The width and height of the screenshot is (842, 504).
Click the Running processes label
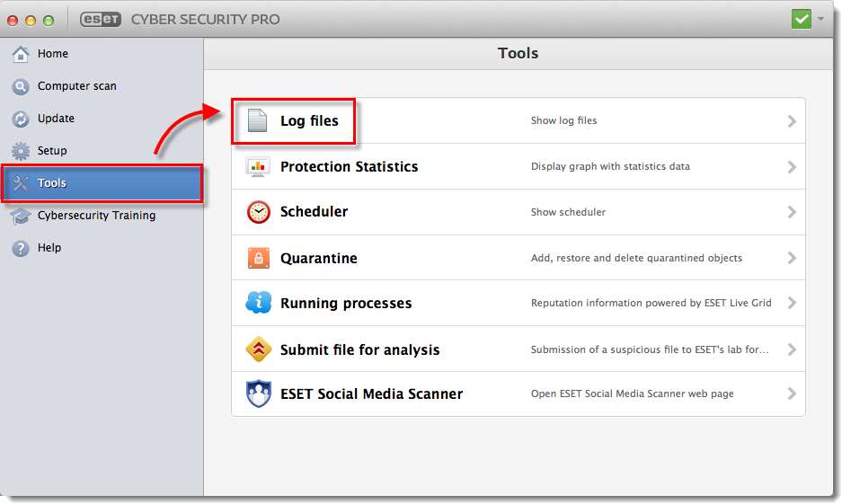(346, 304)
